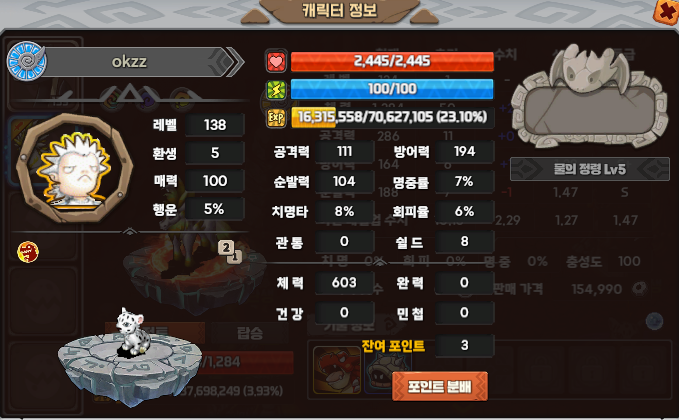Click the 체력 stat value 603
This screenshot has width=679, height=420.
344,283
